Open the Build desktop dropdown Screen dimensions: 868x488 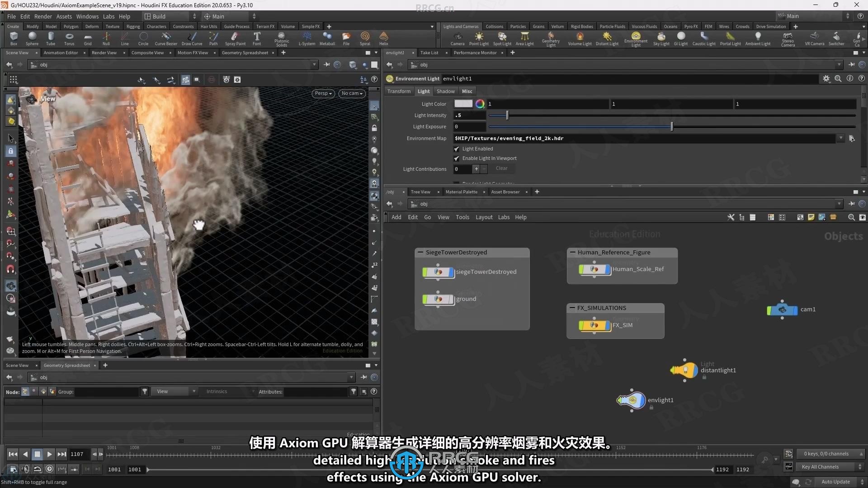[x=170, y=16]
